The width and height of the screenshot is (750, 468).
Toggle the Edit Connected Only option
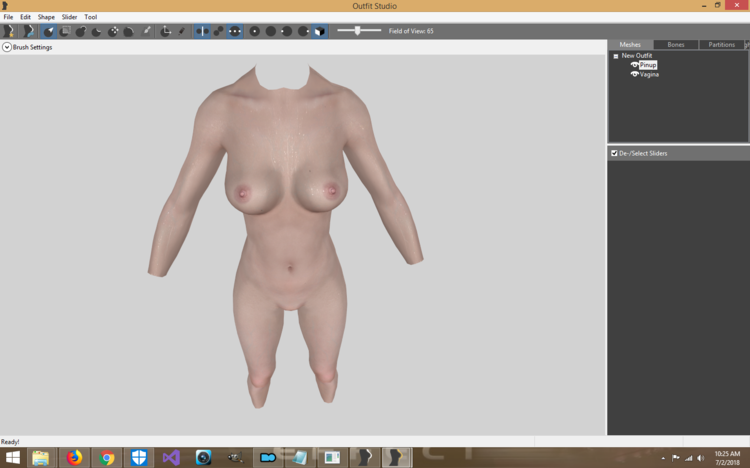click(x=219, y=31)
